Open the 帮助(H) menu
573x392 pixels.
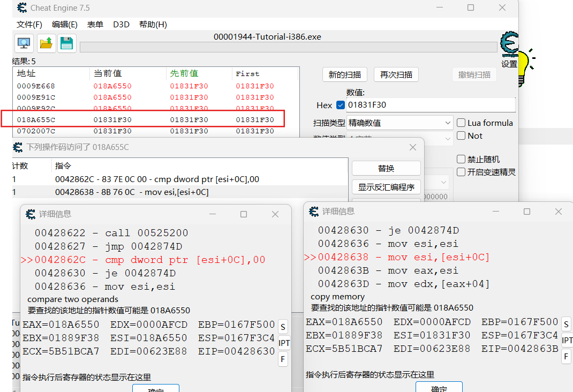click(153, 25)
